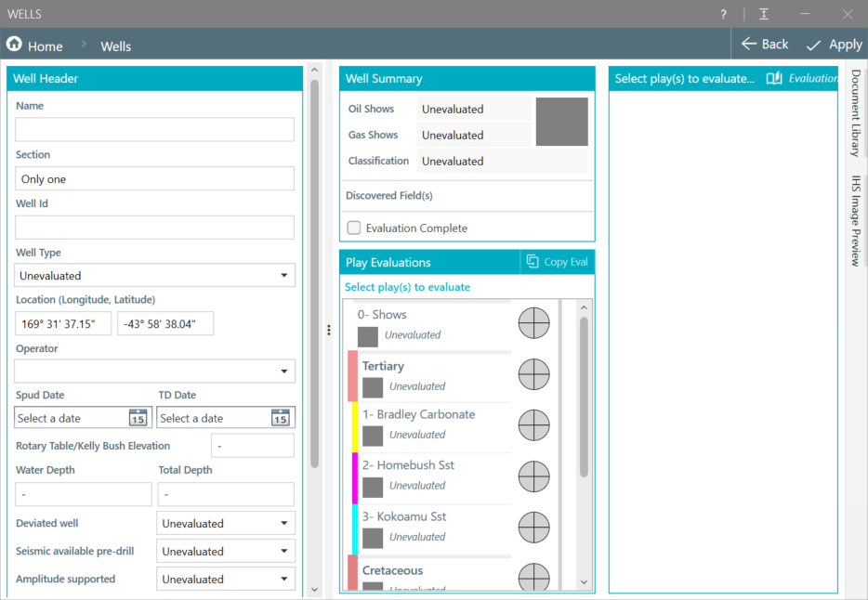Click Play Evaluations list scroll down arrow
Screen dimensions: 868x600
pos(584,582)
